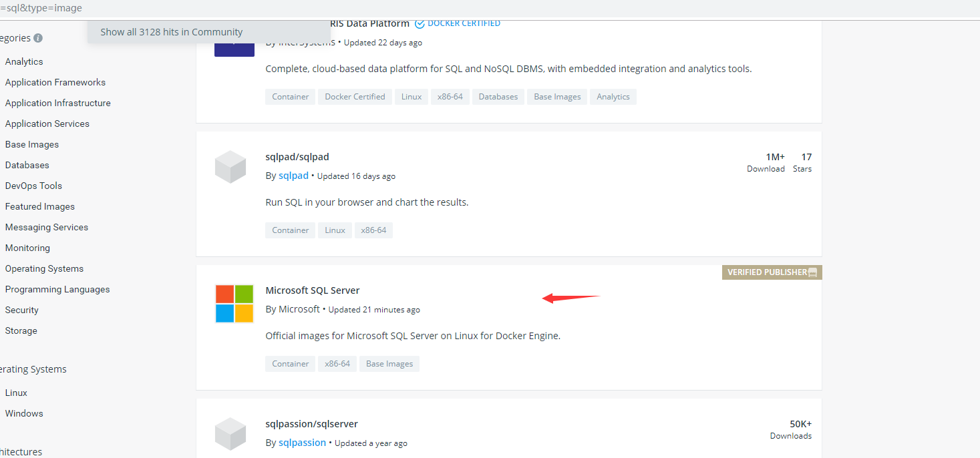Toggle the Analytics category filter
This screenshot has height=458, width=980.
(24, 61)
